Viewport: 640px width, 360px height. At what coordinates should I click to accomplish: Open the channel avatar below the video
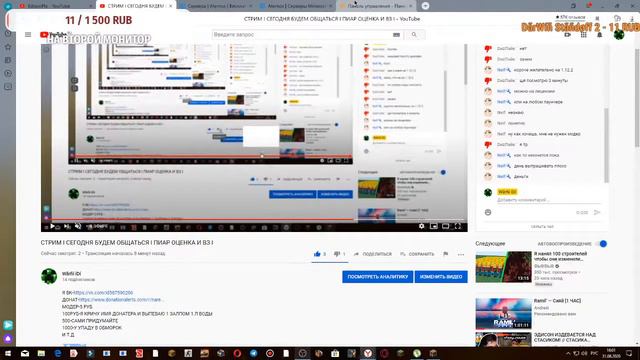[x=49, y=276]
